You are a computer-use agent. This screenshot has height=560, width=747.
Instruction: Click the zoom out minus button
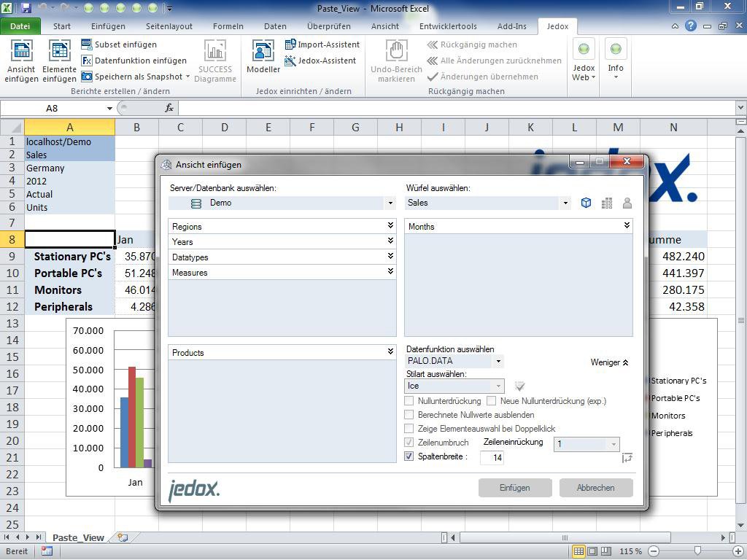pyautogui.click(x=654, y=551)
